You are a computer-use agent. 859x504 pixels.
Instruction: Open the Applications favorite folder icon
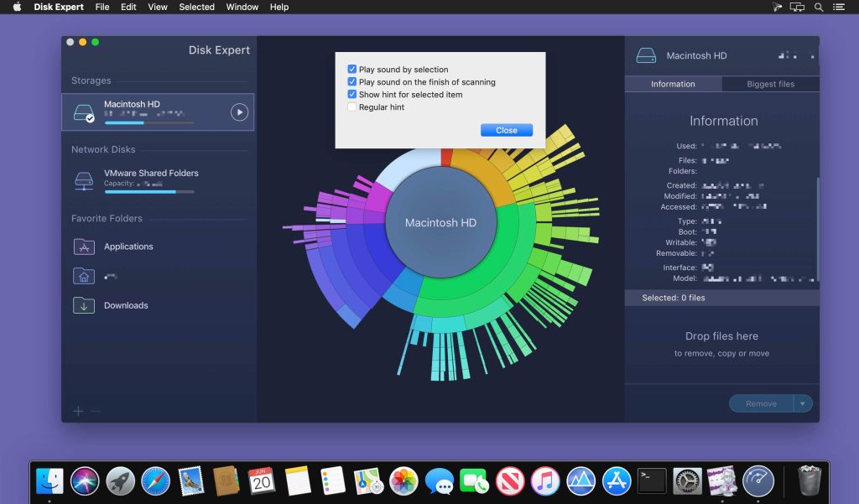[84, 247]
